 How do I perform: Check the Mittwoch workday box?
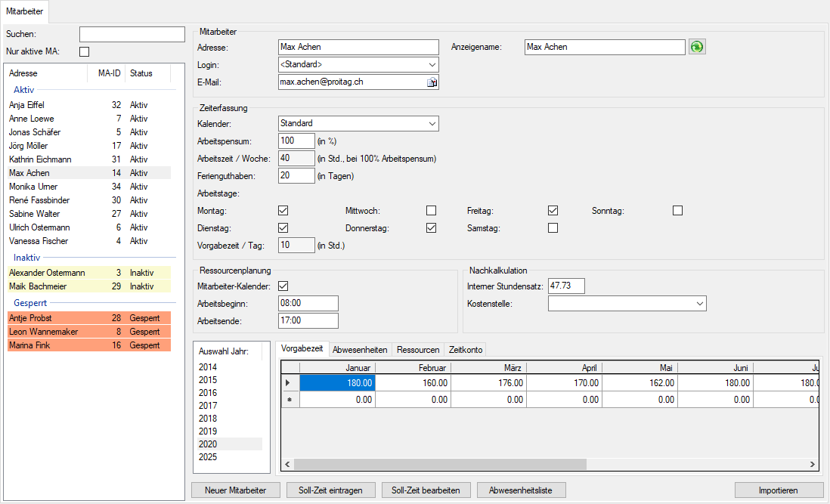pos(431,211)
